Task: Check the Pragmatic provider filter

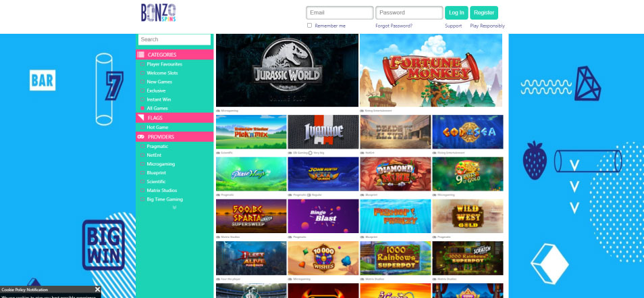Action: point(142,147)
